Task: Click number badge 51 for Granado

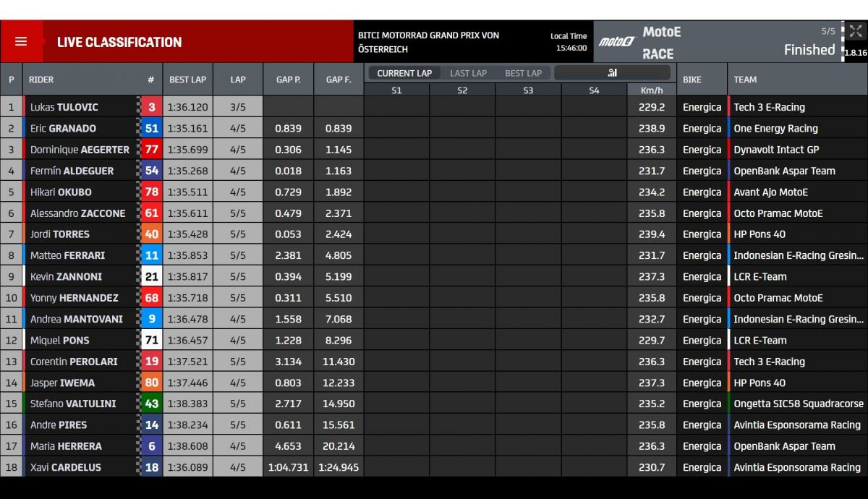Action: tap(151, 128)
